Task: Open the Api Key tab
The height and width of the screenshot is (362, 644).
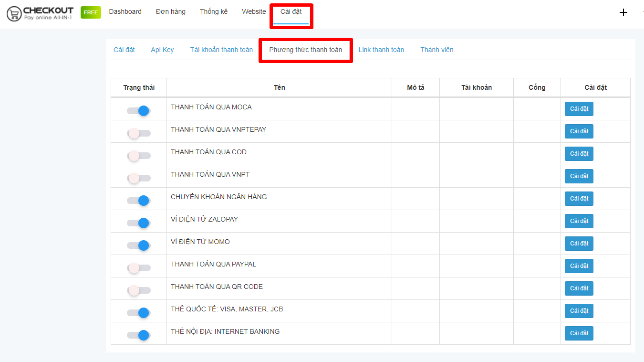Action: click(x=162, y=50)
